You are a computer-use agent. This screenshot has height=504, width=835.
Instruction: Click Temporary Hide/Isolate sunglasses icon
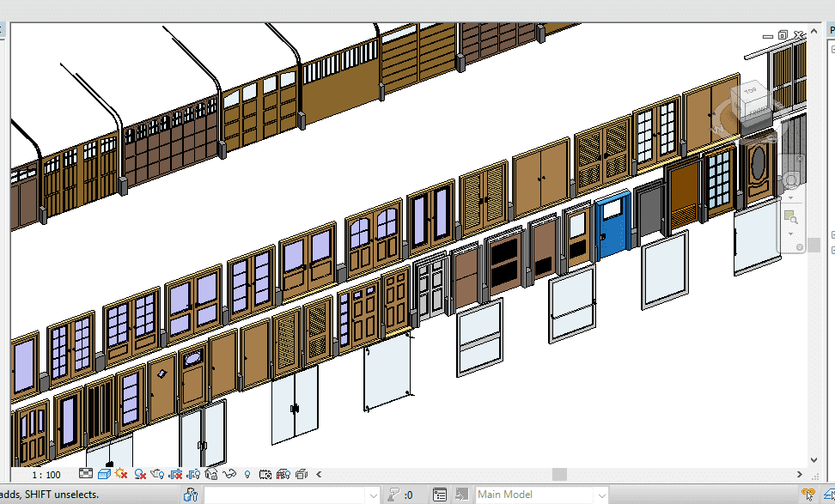(229, 474)
